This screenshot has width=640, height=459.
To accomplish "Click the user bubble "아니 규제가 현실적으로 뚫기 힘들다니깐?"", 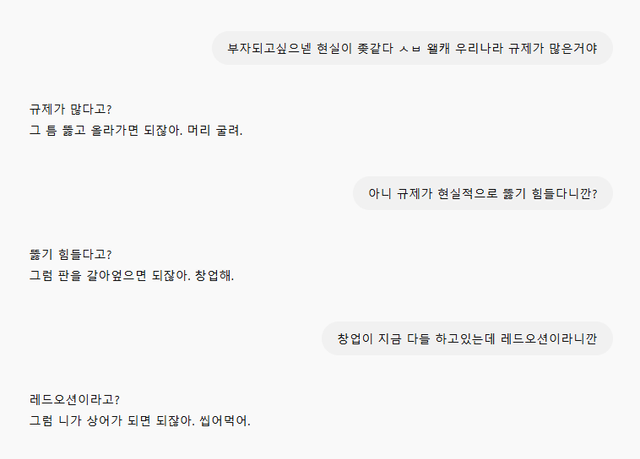I will [482, 193].
